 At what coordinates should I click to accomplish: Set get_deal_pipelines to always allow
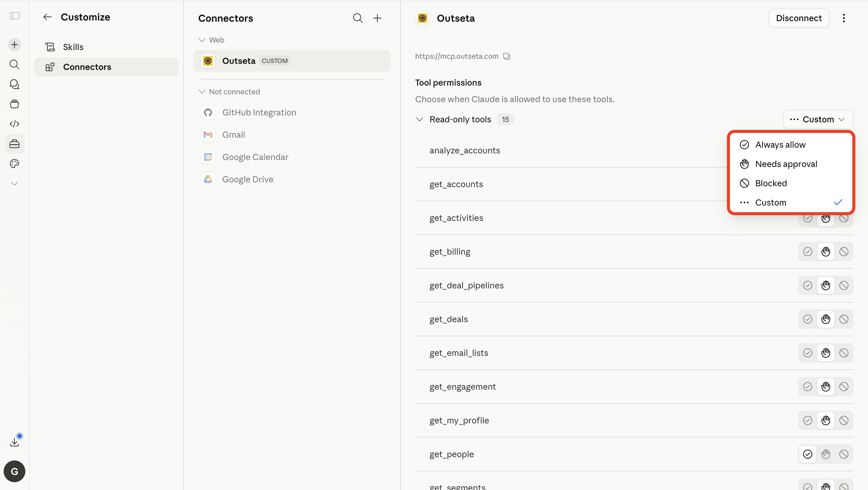[808, 285]
